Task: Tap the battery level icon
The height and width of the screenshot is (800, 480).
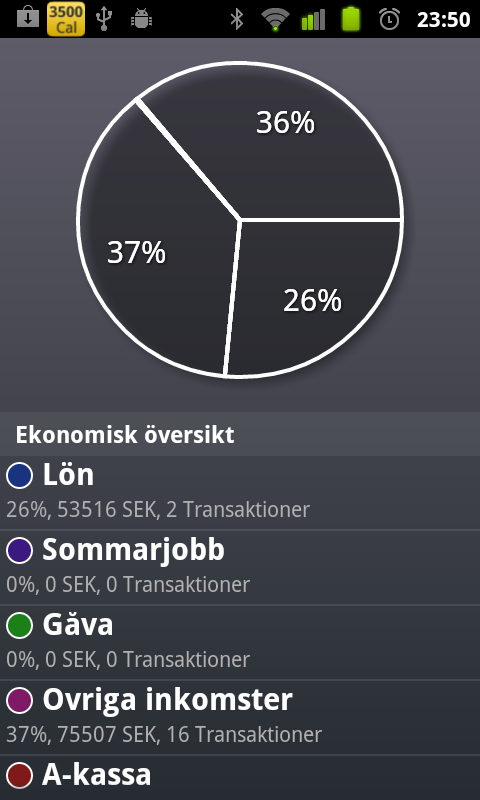Action: (x=351, y=19)
